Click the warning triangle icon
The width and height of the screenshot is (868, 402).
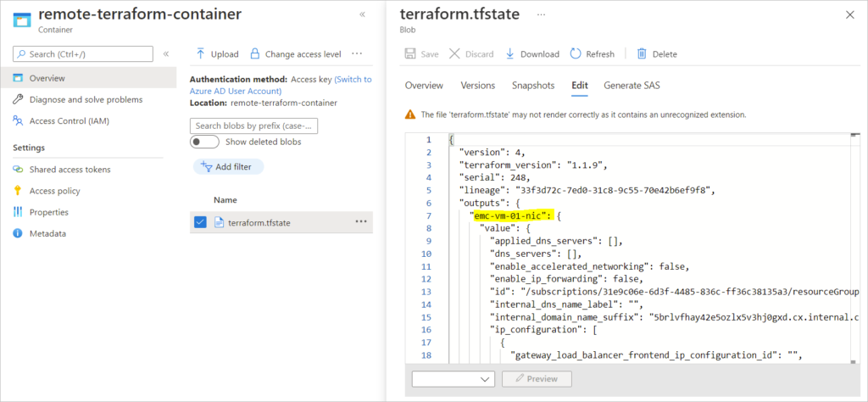(x=409, y=115)
